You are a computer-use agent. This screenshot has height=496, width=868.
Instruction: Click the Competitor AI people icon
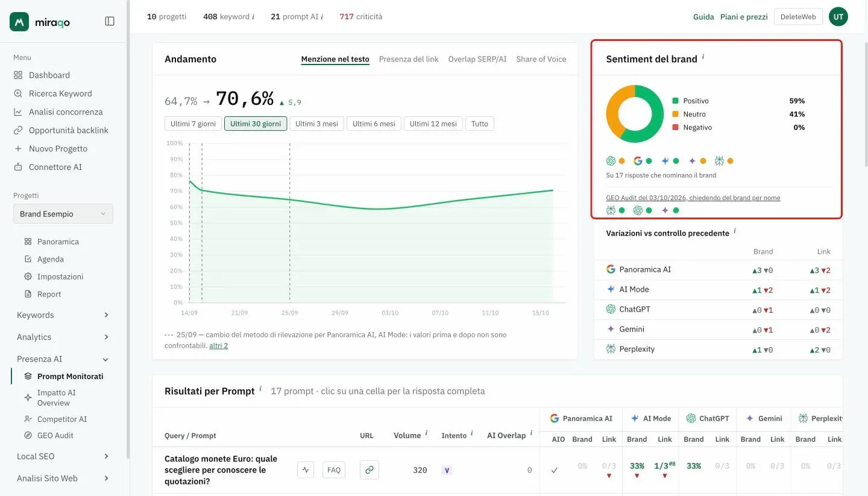tap(28, 419)
